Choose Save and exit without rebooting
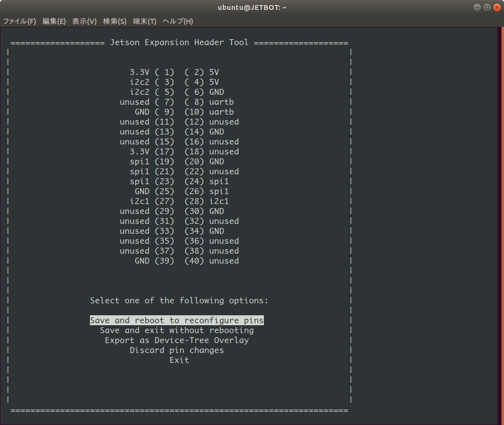 pyautogui.click(x=177, y=330)
